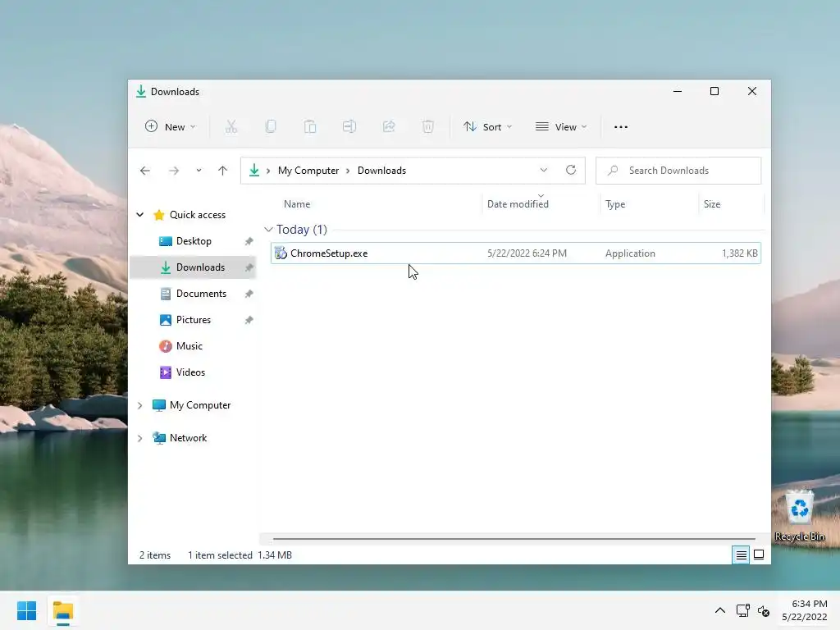Open the New item dropdown
This screenshot has width=840, height=630.
pyautogui.click(x=171, y=127)
